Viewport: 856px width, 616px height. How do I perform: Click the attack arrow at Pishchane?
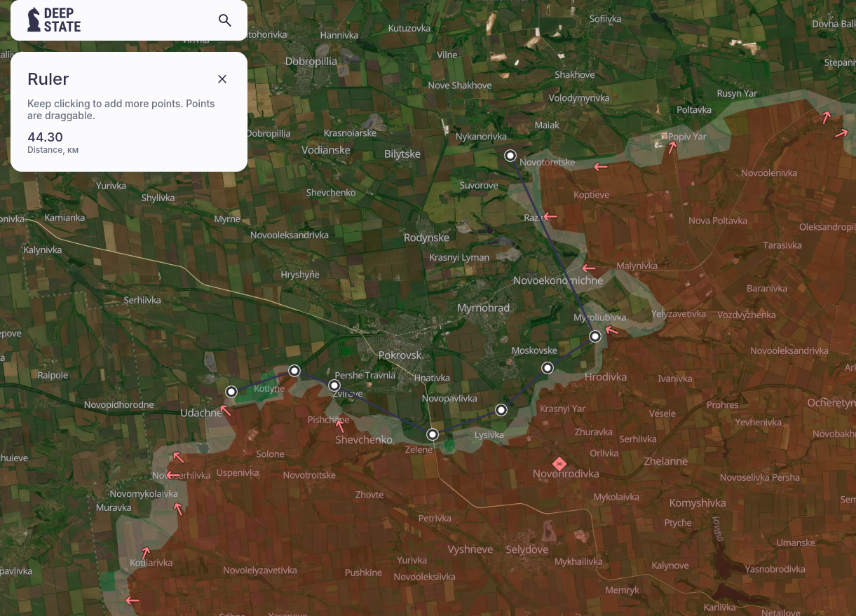click(340, 426)
